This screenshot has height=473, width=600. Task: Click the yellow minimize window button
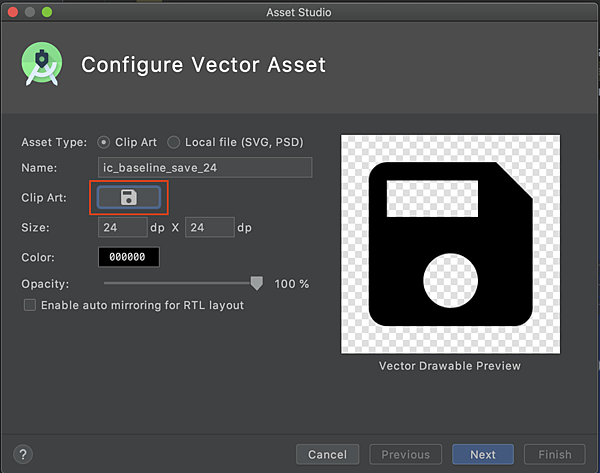click(x=30, y=12)
